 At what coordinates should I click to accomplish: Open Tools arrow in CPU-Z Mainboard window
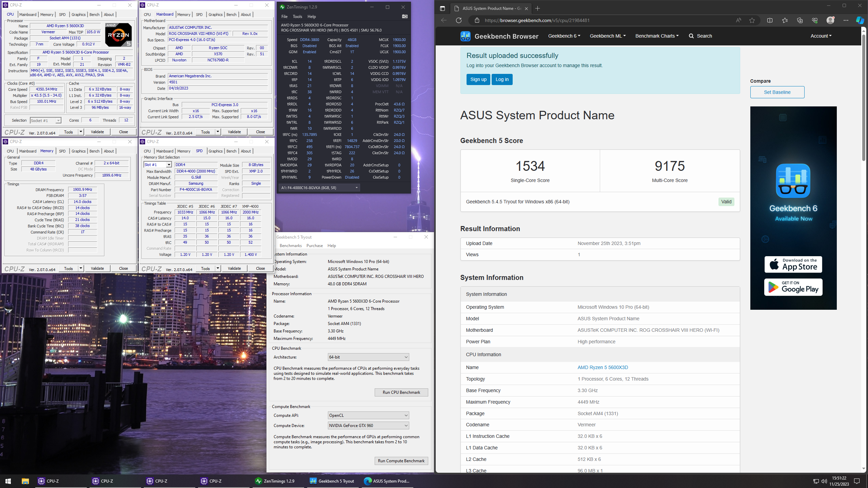(x=218, y=132)
